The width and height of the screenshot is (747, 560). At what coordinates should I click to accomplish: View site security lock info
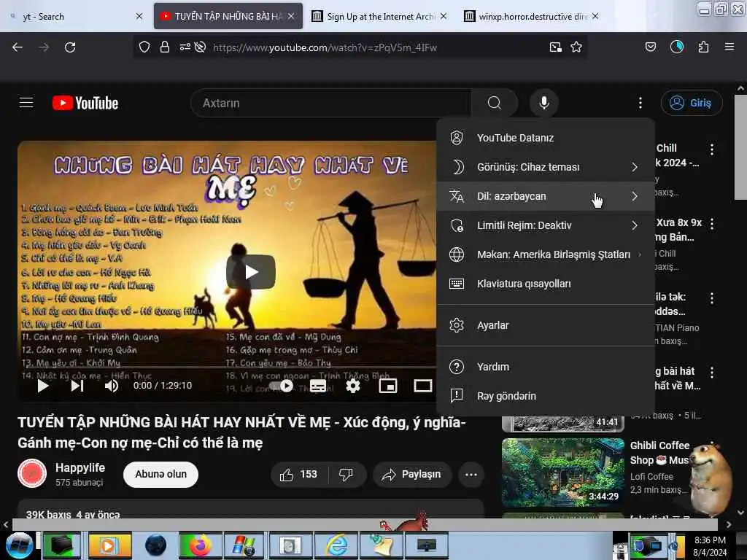click(x=165, y=47)
